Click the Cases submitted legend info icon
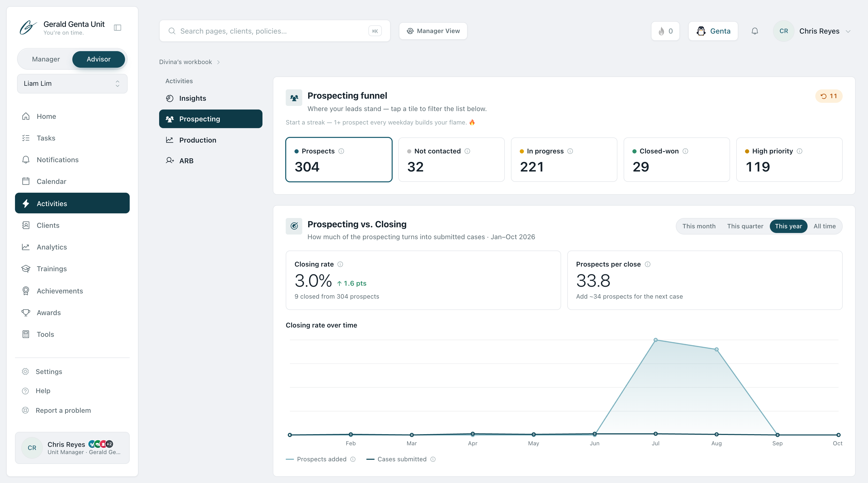The image size is (868, 483). (x=433, y=459)
